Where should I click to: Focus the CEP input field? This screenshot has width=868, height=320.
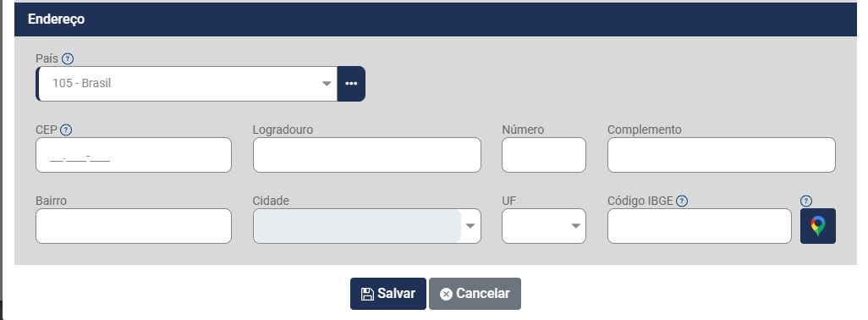tap(134, 155)
